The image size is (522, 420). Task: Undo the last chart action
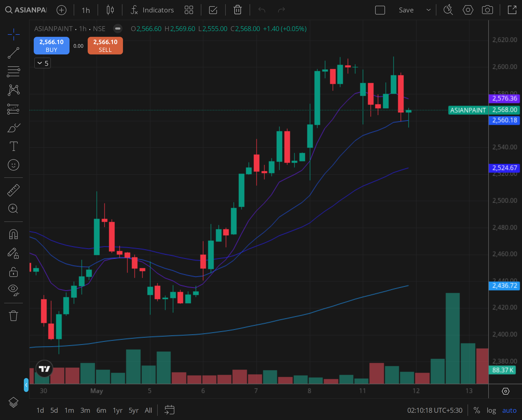coord(262,10)
